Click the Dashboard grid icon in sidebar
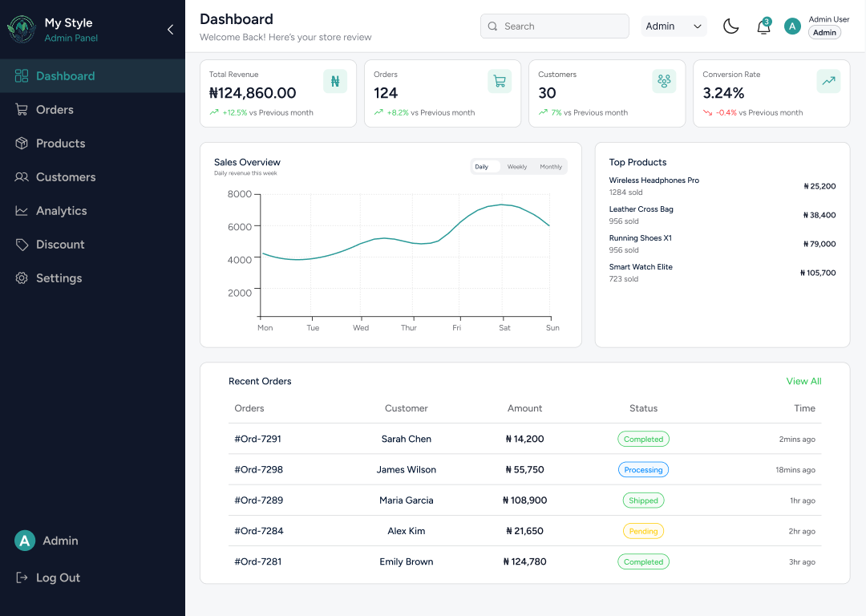866x616 pixels. coord(22,75)
